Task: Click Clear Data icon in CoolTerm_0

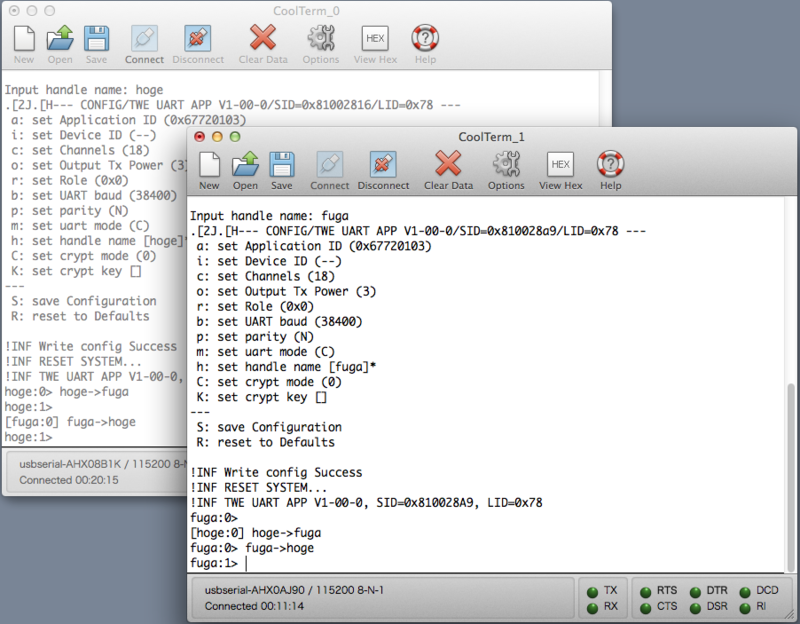Action: pyautogui.click(x=263, y=37)
